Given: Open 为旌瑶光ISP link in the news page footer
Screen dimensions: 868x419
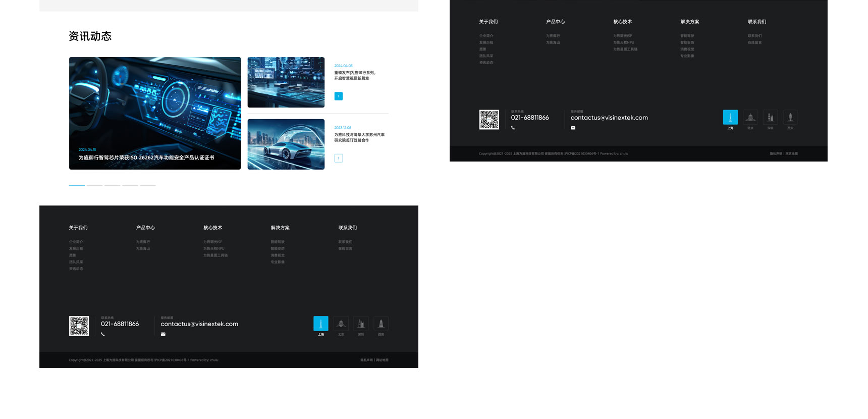Looking at the screenshot, I should pyautogui.click(x=213, y=242).
